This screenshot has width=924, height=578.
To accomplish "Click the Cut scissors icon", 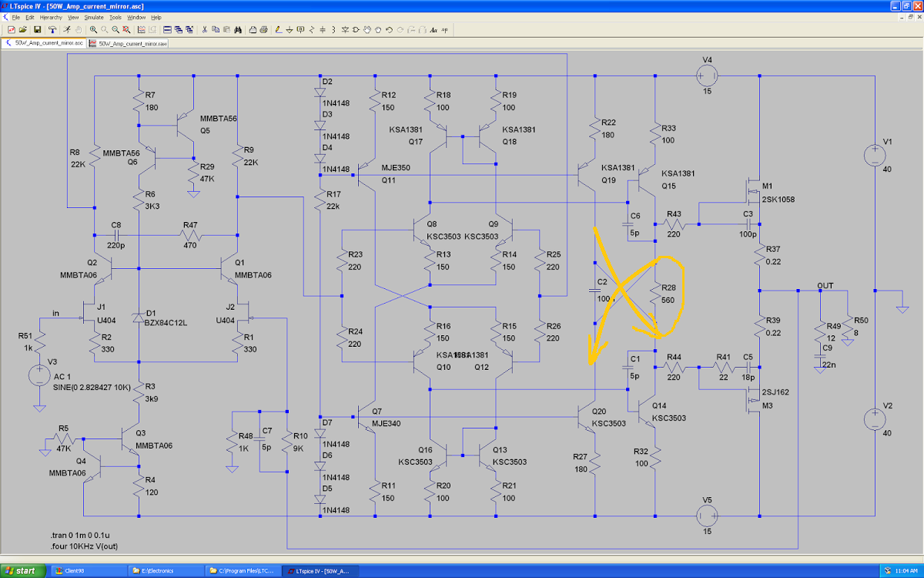I will (x=205, y=29).
